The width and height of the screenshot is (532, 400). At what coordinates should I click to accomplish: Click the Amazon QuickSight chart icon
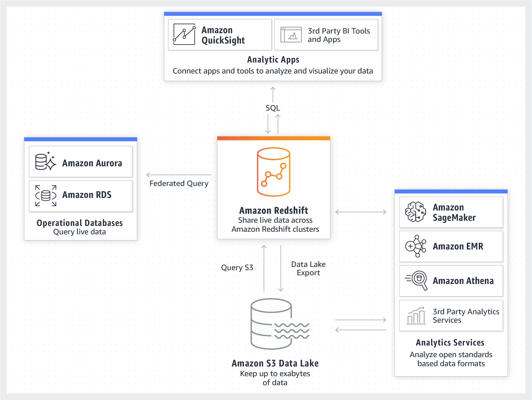[x=184, y=34]
